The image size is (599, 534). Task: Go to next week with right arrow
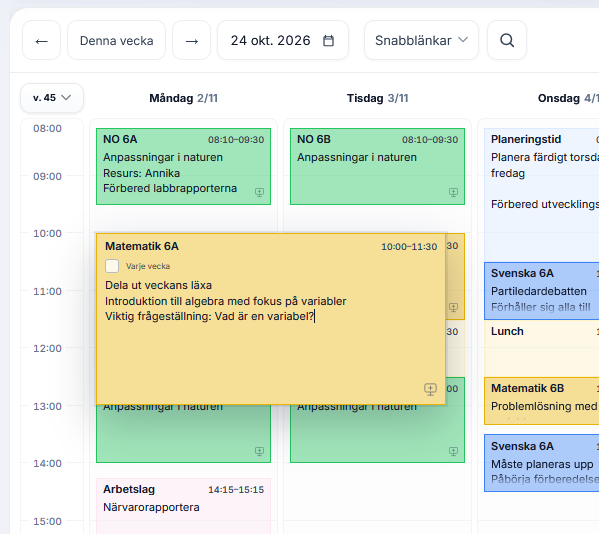[191, 40]
